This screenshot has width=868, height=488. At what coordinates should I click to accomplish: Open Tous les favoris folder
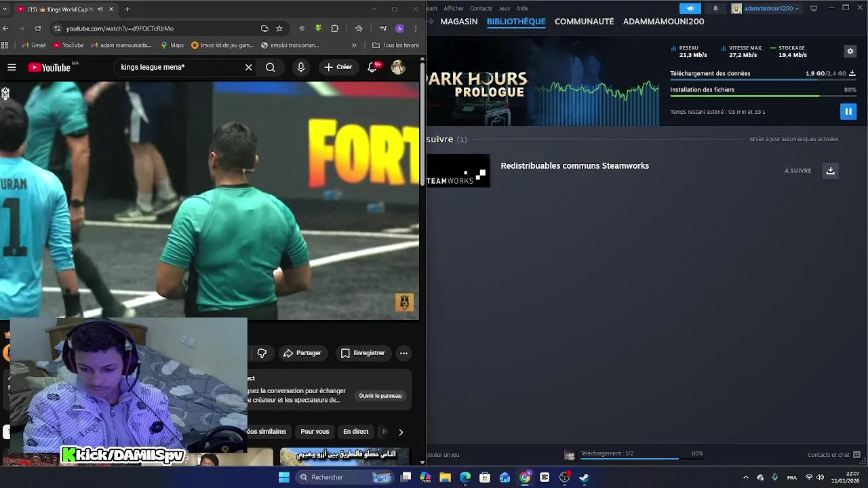pyautogui.click(x=396, y=45)
